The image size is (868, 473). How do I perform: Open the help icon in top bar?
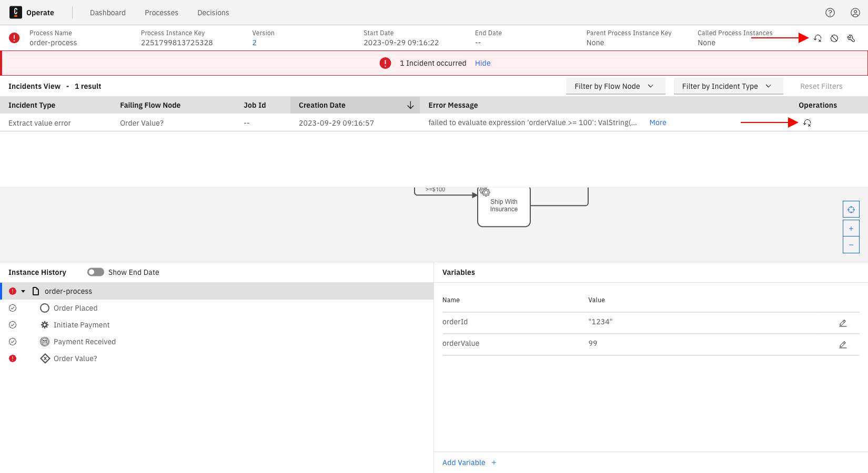click(830, 13)
